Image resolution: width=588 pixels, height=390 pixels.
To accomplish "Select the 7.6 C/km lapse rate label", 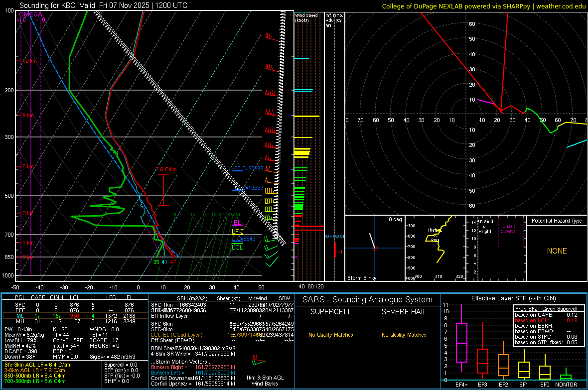I will tap(166, 169).
